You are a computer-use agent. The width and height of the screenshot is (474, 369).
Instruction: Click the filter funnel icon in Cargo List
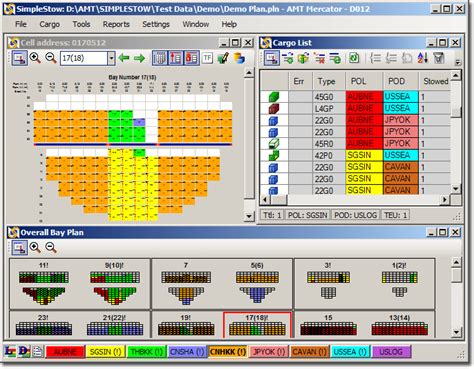[439, 58]
